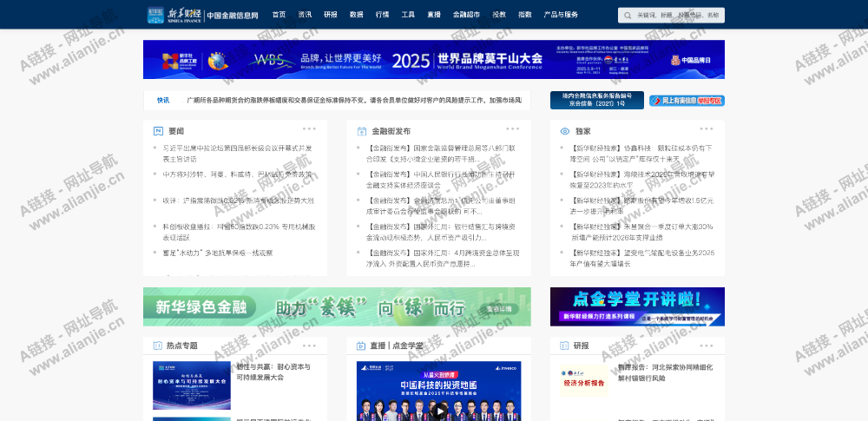The image size is (868, 421).
Task: Play the 中国科技的投资地图 live video
Action: (439, 411)
